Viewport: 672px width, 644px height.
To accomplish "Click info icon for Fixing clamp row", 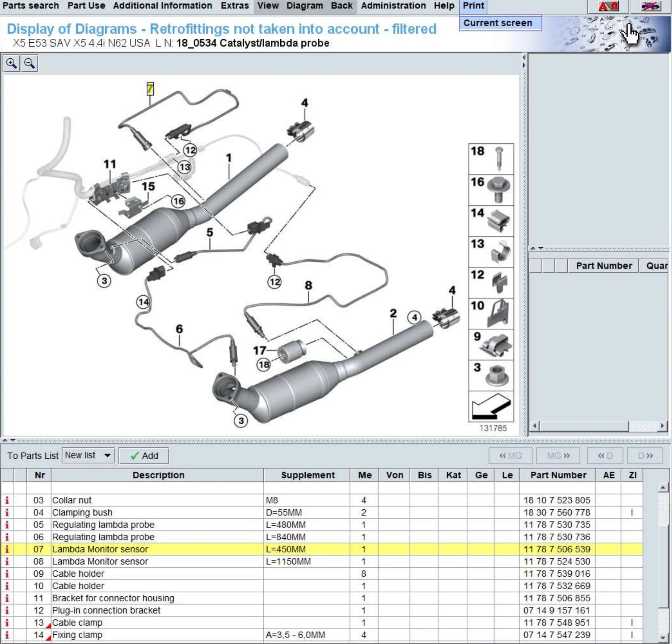I will pos(7,635).
